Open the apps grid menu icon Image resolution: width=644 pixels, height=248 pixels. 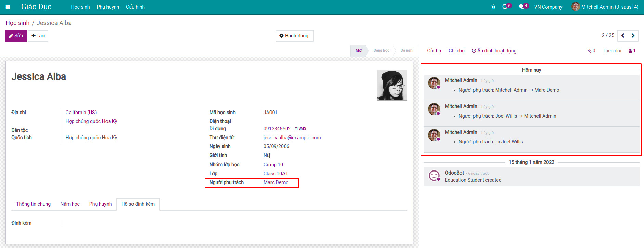coord(8,7)
